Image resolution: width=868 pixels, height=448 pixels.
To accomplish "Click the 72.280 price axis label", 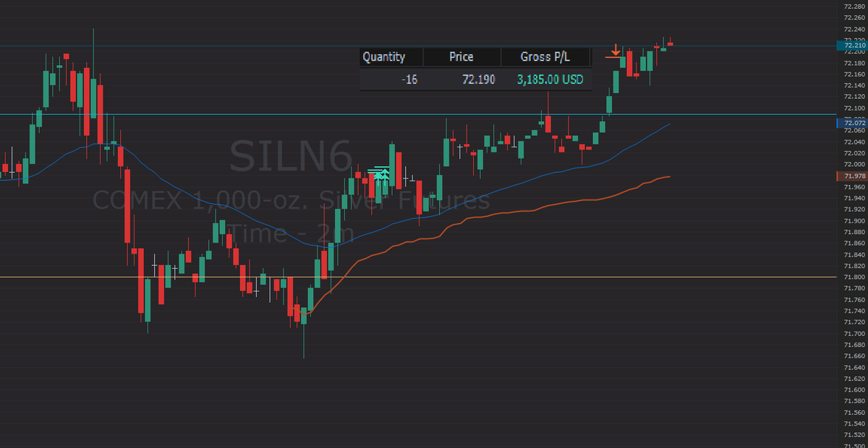I will pyautogui.click(x=854, y=7).
